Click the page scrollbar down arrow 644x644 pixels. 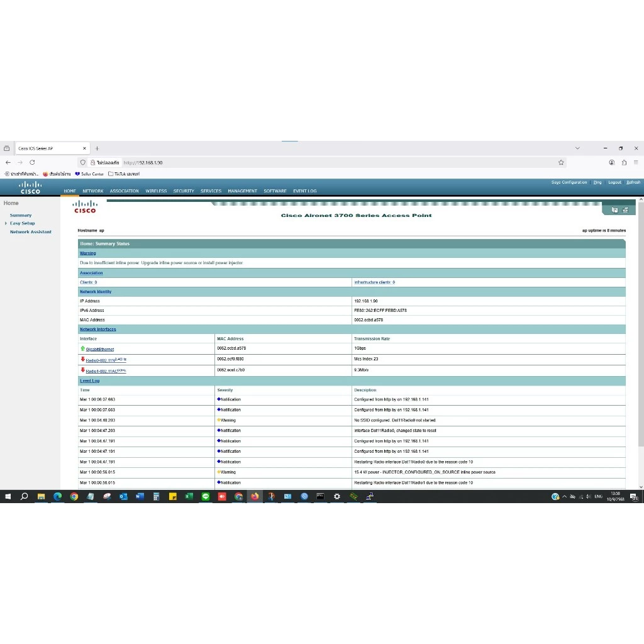point(641,487)
